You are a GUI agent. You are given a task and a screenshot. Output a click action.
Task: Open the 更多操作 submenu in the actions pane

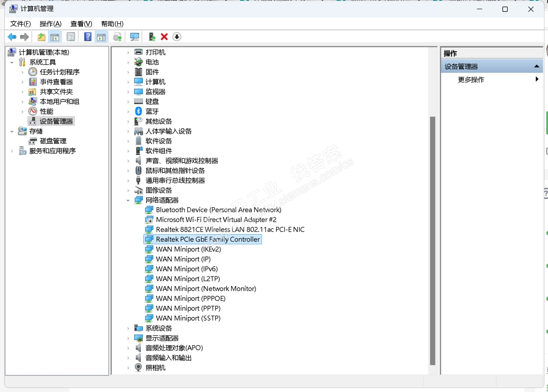pos(492,80)
